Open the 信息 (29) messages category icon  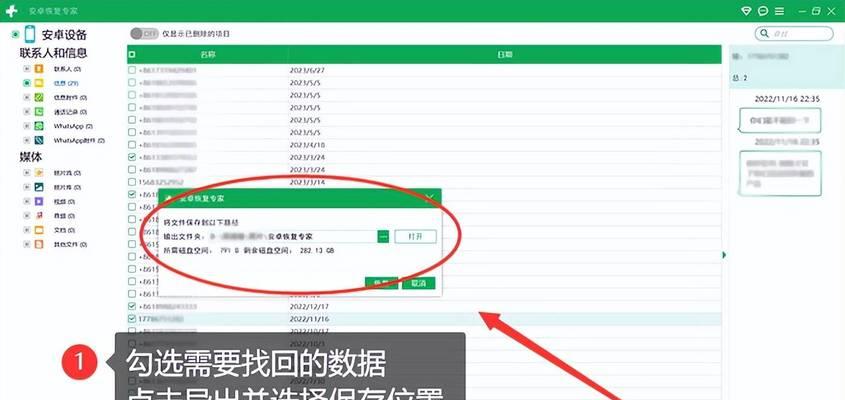pos(39,83)
